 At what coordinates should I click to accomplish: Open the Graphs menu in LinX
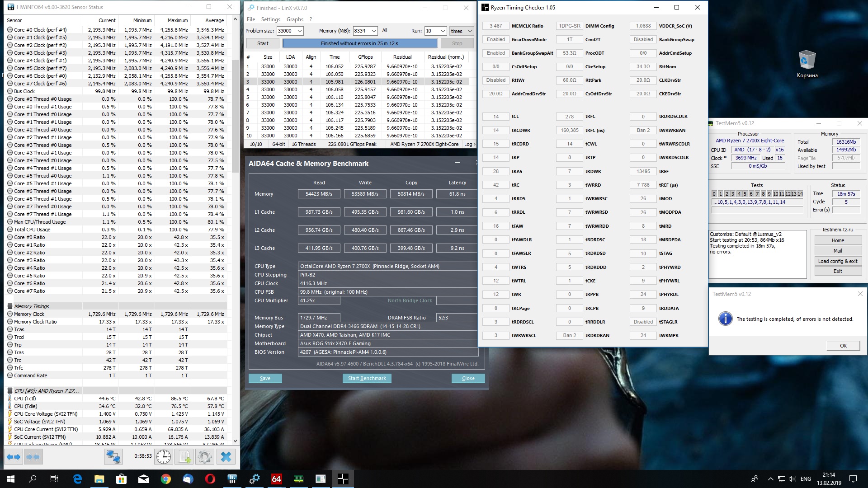pyautogui.click(x=295, y=19)
